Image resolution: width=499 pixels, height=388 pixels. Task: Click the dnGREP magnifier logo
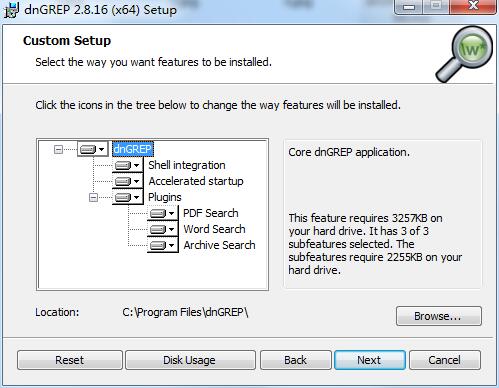[x=465, y=54]
